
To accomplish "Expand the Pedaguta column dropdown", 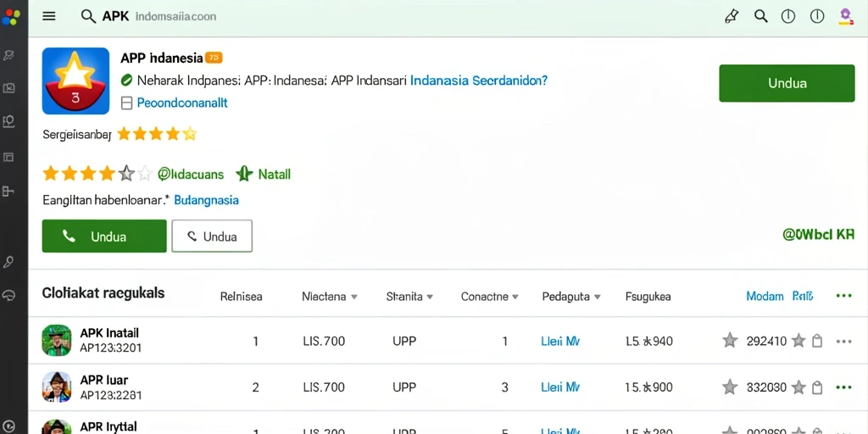I will (x=598, y=297).
